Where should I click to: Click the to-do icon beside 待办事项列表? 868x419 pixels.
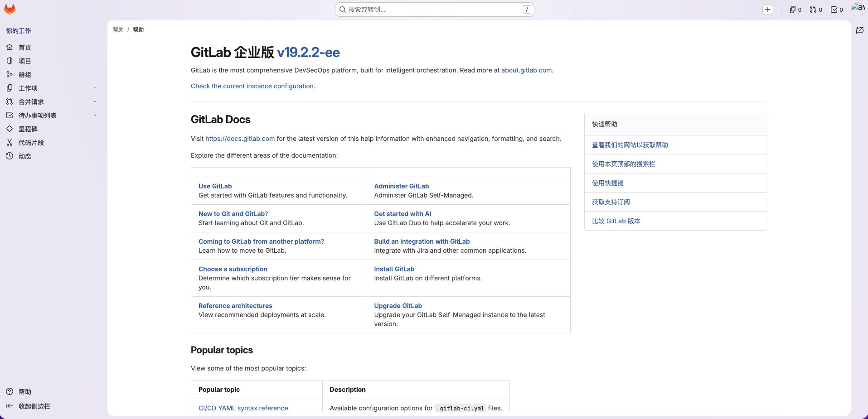(10, 115)
